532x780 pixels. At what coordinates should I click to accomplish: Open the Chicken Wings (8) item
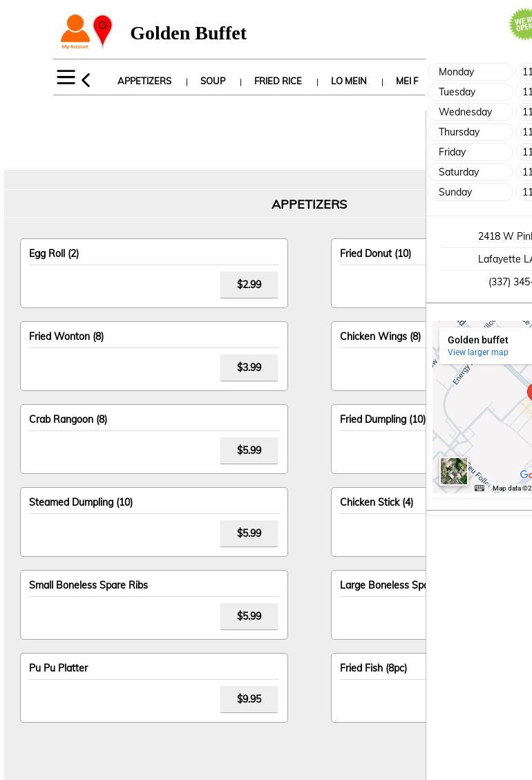380,336
